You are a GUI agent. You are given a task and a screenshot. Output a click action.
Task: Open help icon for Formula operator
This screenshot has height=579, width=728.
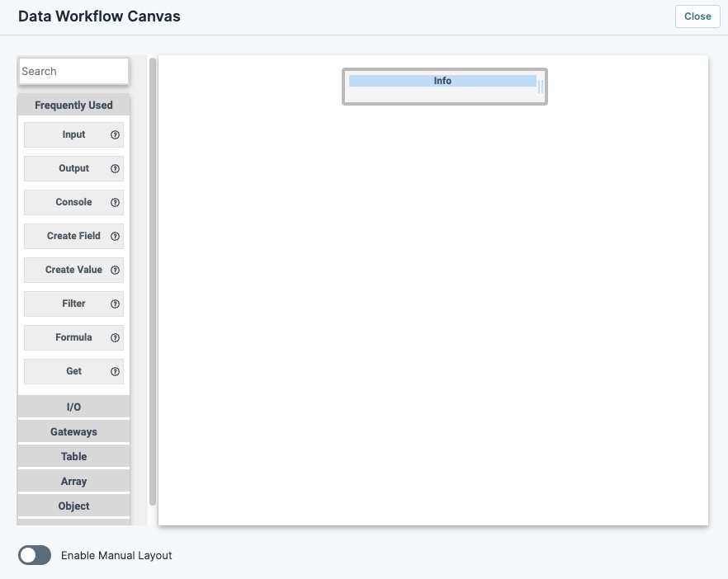click(116, 338)
